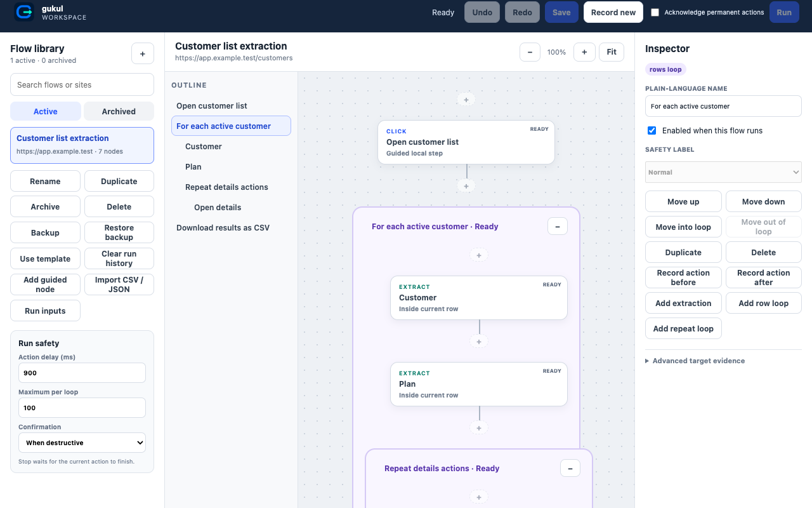Click Import CSV / JSON
The image size is (812, 508).
point(119,284)
